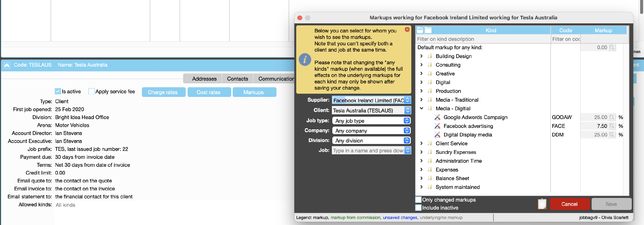Click the Markups button

tap(254, 92)
